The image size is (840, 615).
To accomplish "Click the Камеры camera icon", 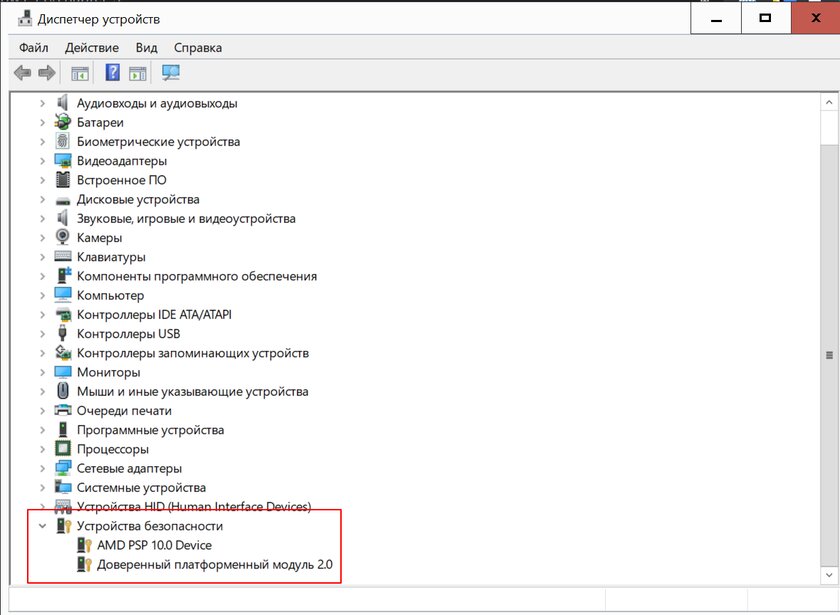I will tap(61, 237).
